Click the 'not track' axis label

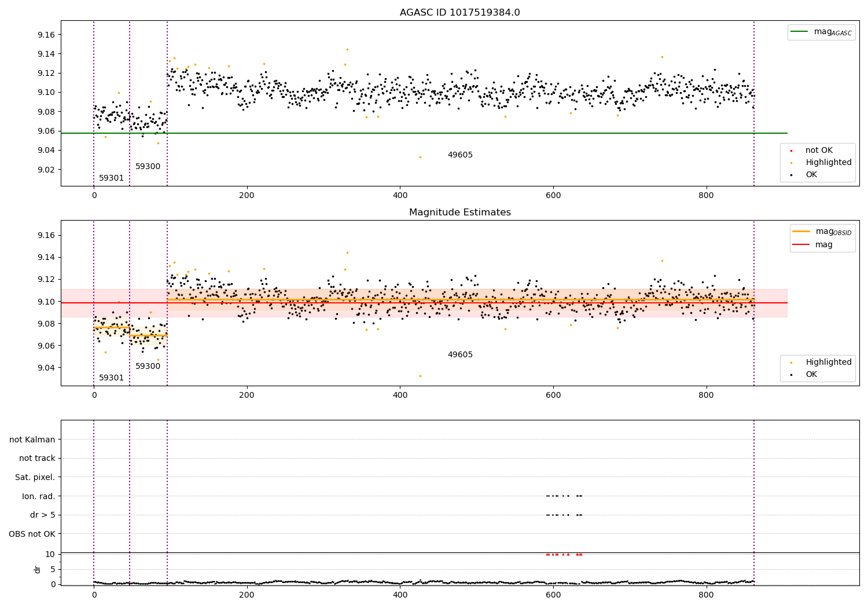pos(37,459)
